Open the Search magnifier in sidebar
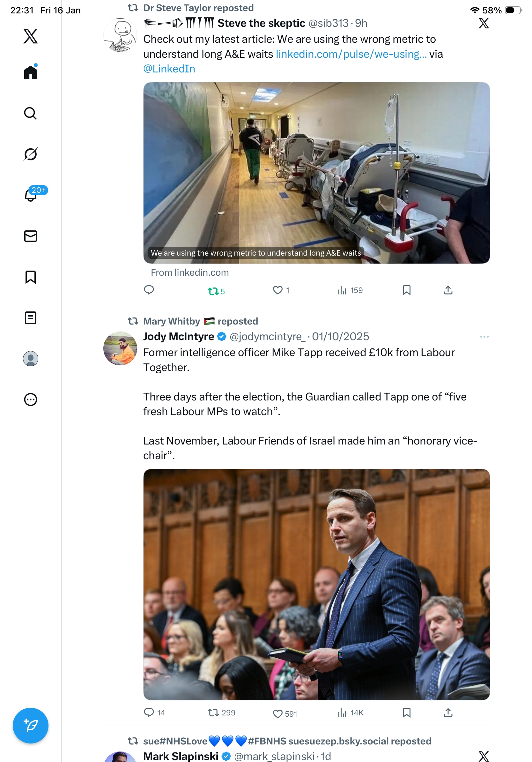Viewport: 532px width, 762px height. coord(31,113)
